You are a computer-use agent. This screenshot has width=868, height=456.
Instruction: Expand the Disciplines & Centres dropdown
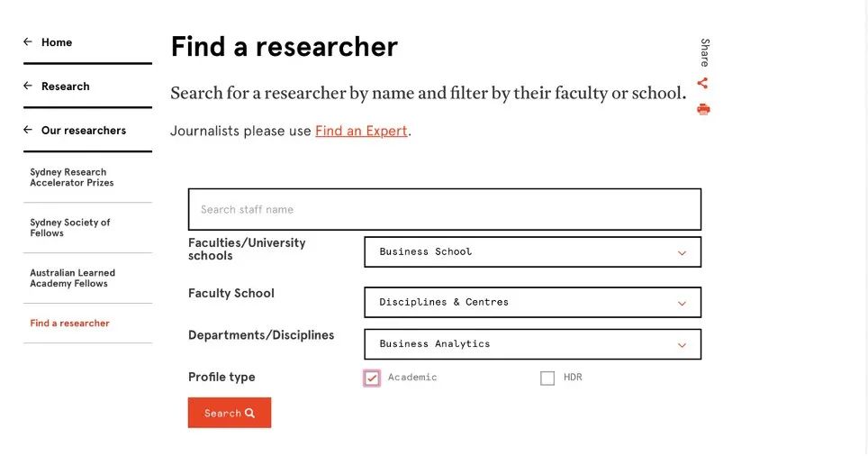pyautogui.click(x=532, y=303)
